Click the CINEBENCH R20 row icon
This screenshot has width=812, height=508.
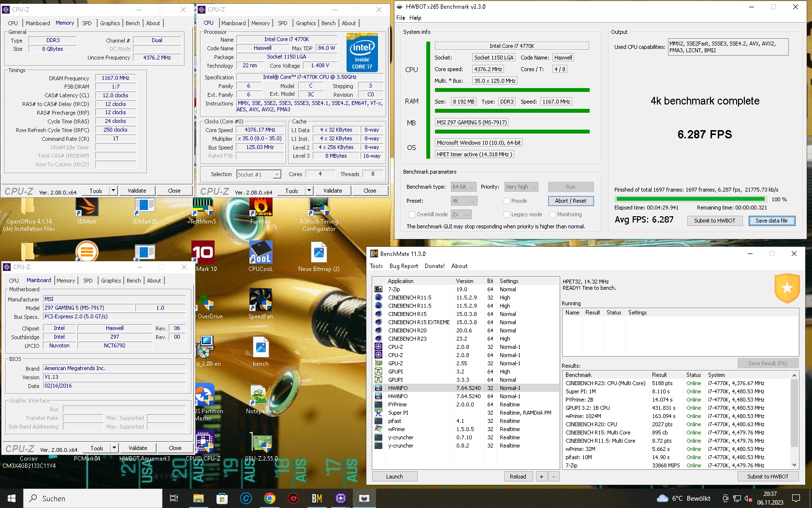coord(378,330)
